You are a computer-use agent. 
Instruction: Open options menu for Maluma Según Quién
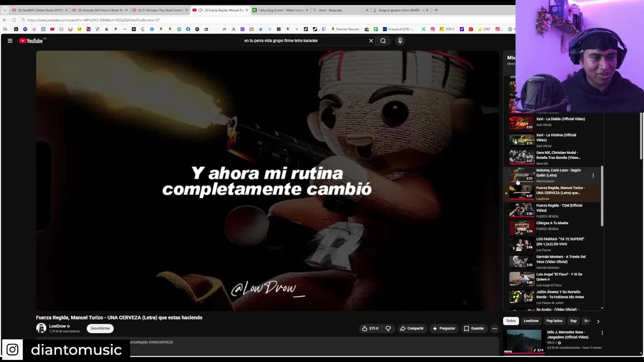(593, 175)
